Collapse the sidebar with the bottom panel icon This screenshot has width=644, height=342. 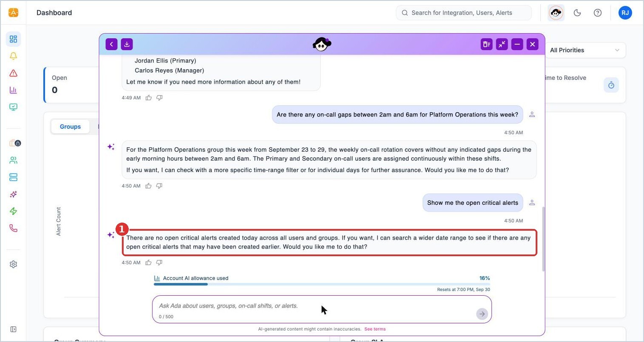13,329
